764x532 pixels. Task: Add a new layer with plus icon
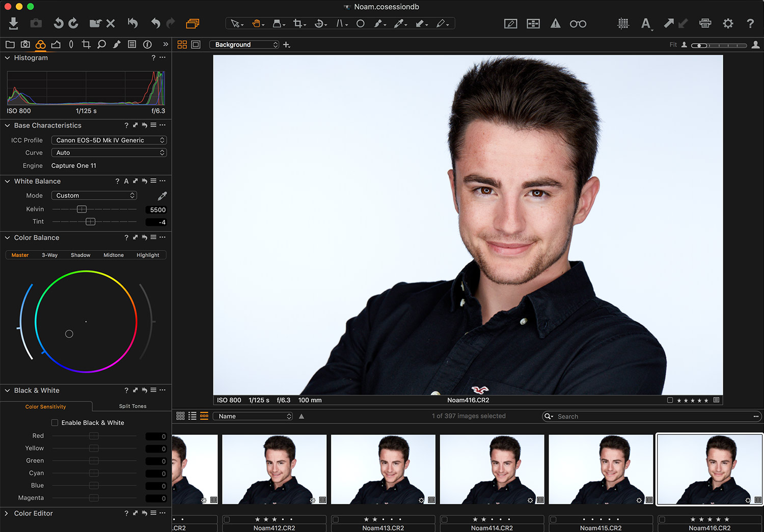[x=287, y=45]
